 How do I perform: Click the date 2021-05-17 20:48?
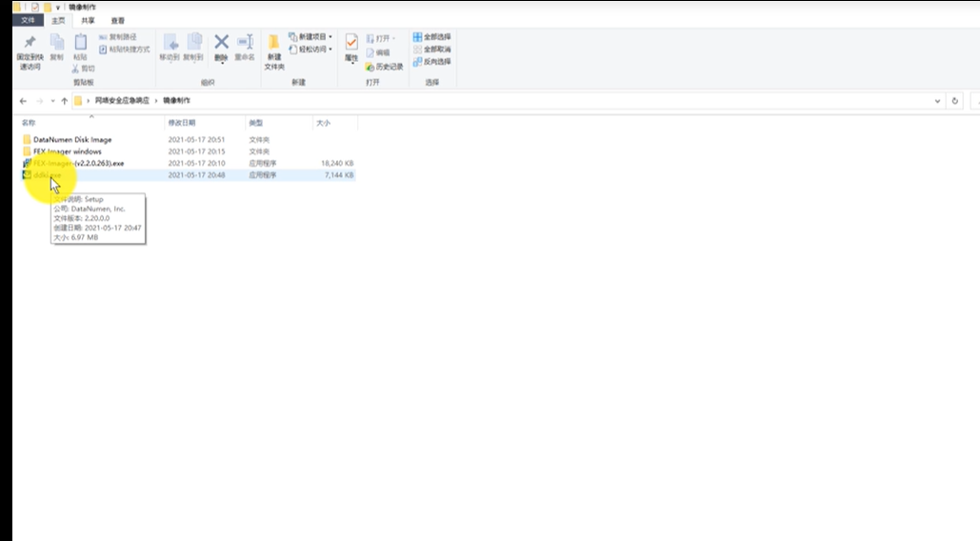click(x=196, y=175)
